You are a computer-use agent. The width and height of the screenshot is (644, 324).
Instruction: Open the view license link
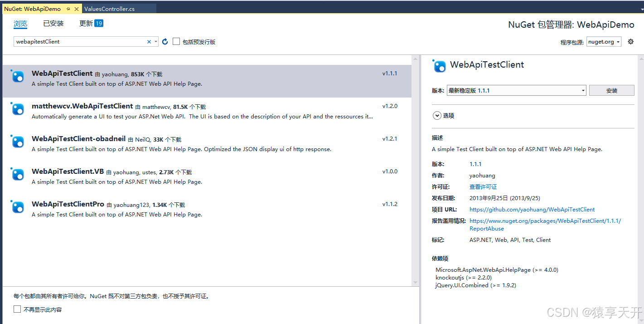(483, 187)
